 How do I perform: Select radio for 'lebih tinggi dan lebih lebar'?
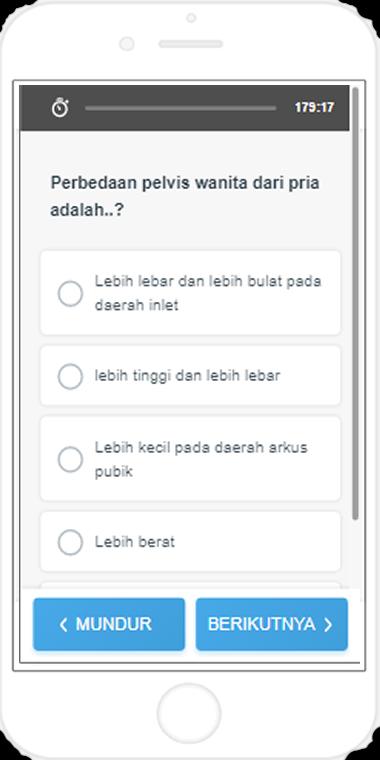(x=70, y=377)
